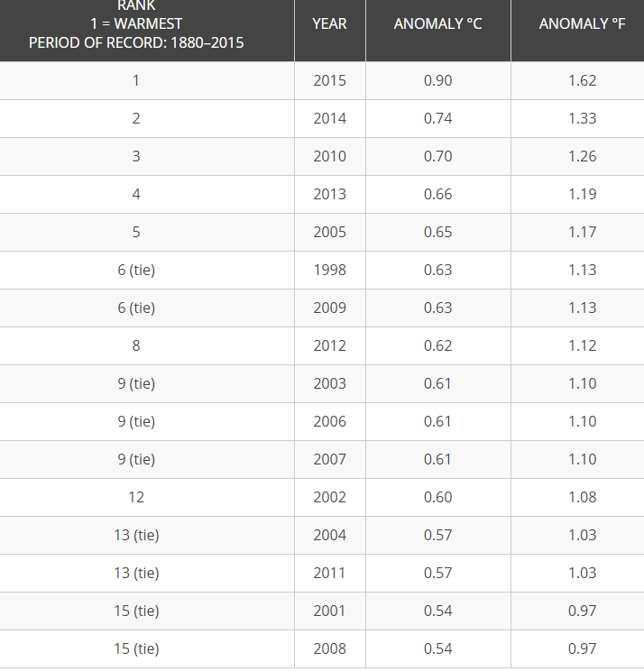This screenshot has height=671, width=644.
Task: Click the ANOMALY °F column header
Action: pos(582,23)
